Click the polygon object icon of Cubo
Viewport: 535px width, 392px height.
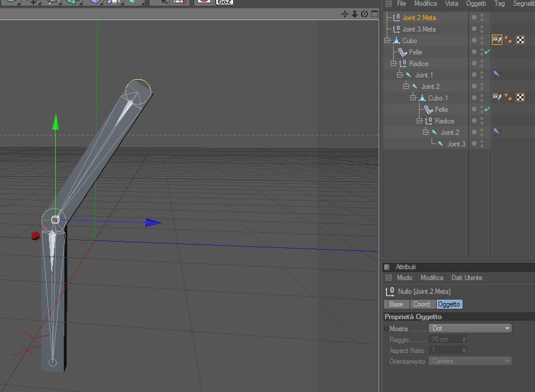[397, 41]
